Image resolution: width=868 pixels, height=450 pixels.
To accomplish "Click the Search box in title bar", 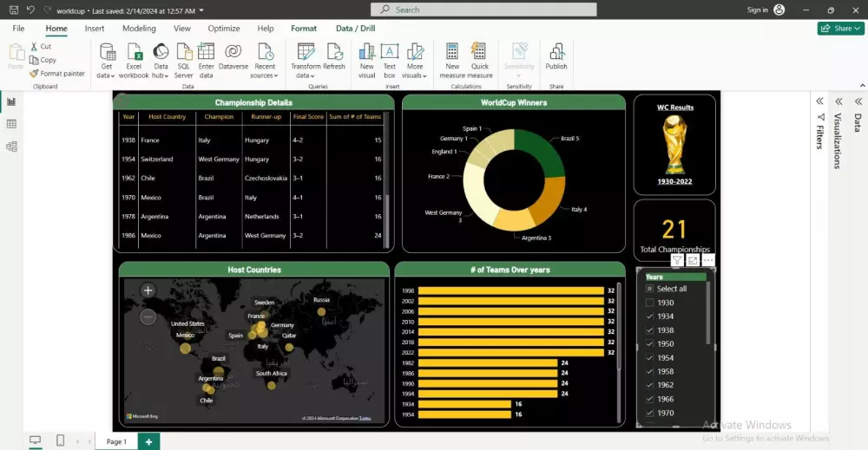I will 483,10.
